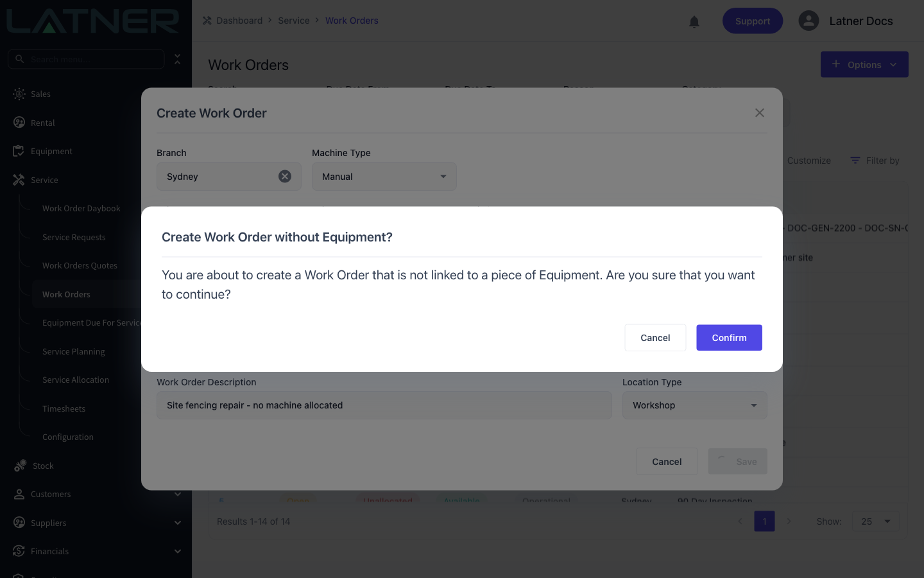
Task: Collapse the sidebar menu using the arrows icon
Action: point(178,59)
